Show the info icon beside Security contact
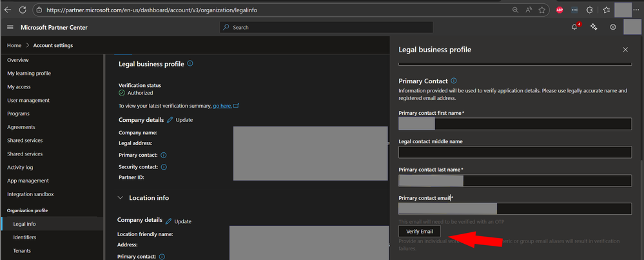 (x=164, y=166)
